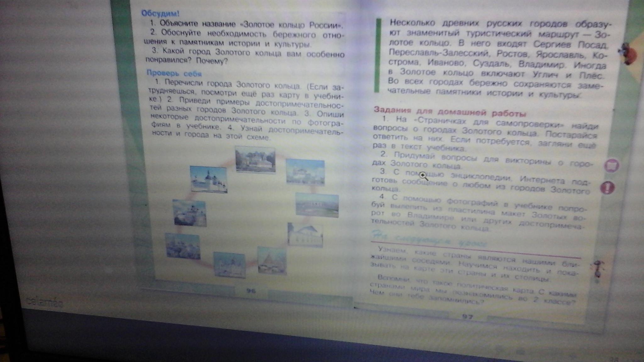Open the long arcade building photo in ring
The image size is (644, 362).
click(x=317, y=205)
